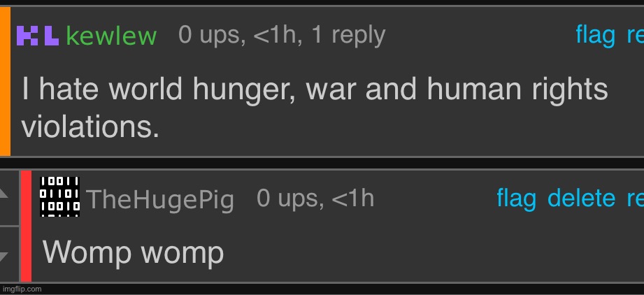
Task: Flag the Womp womp comment
Action: (516, 198)
